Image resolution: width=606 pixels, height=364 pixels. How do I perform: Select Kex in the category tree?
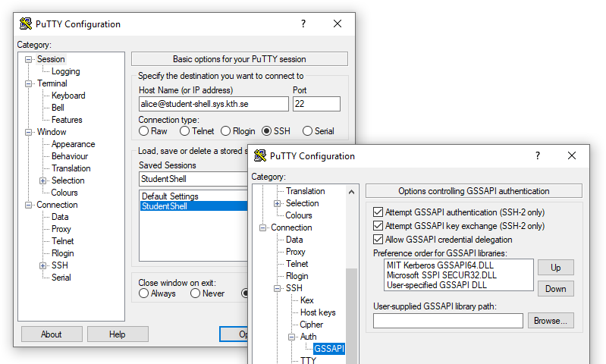pos(307,300)
